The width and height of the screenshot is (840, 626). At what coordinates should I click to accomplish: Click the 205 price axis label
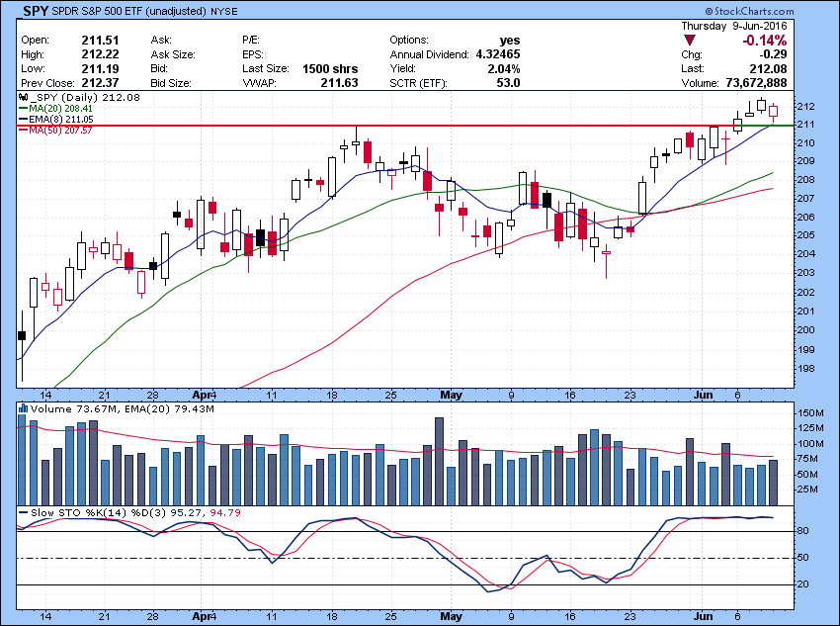[806, 235]
